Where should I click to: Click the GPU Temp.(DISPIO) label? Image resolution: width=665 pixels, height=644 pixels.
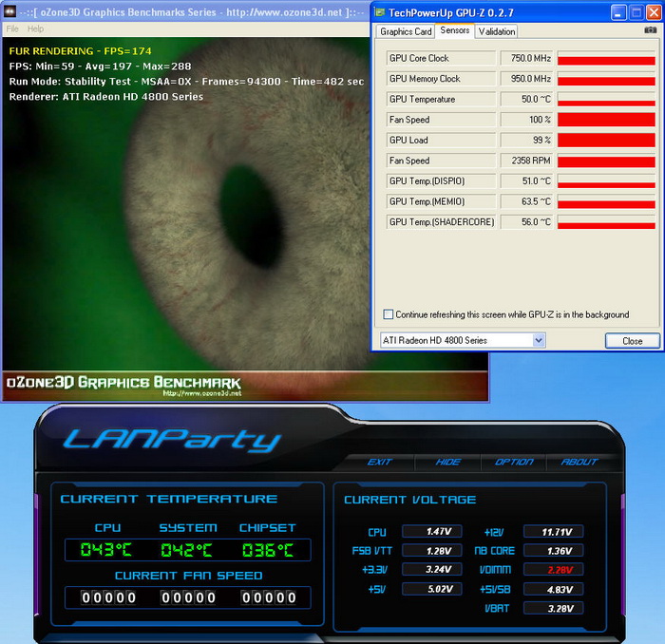tap(441, 181)
